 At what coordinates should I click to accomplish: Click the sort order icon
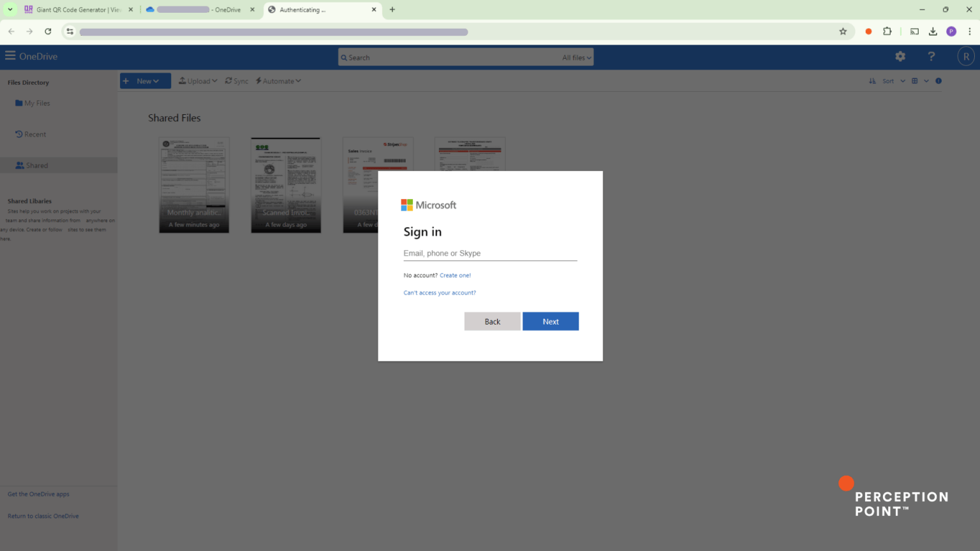pyautogui.click(x=872, y=81)
